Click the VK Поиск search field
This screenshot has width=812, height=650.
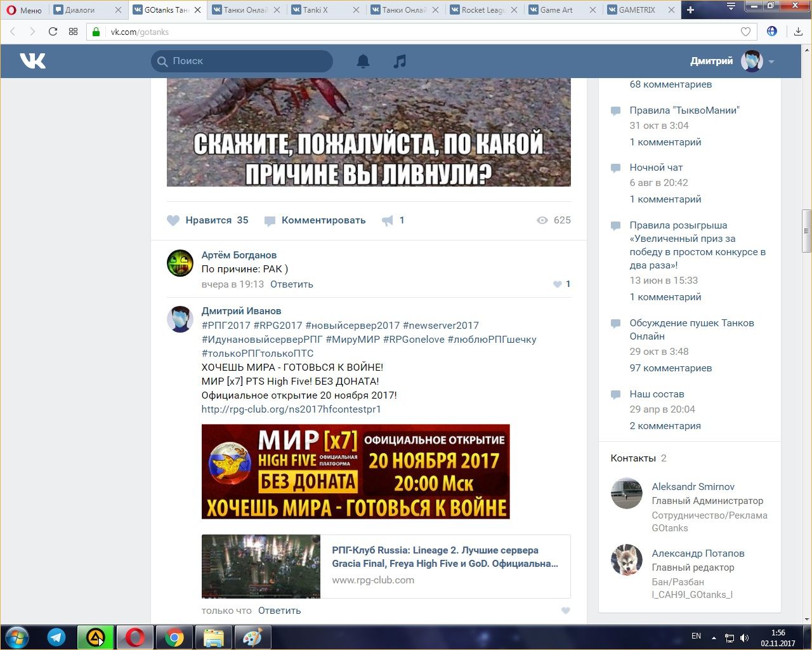point(242,61)
